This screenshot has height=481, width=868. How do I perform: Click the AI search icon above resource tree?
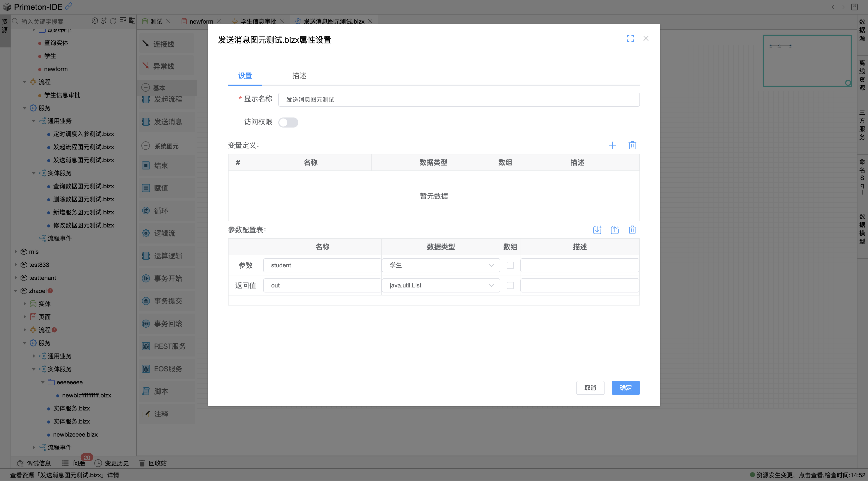94,21
